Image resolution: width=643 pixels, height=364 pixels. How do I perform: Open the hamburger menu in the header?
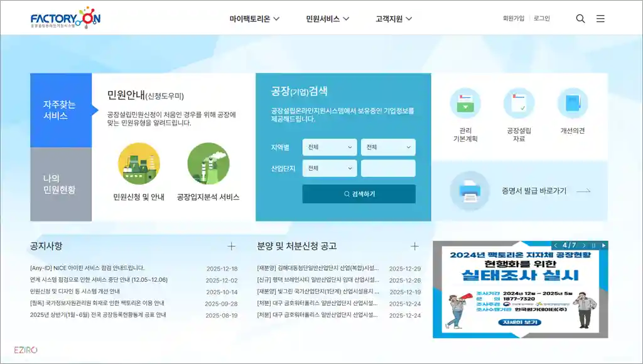600,18
